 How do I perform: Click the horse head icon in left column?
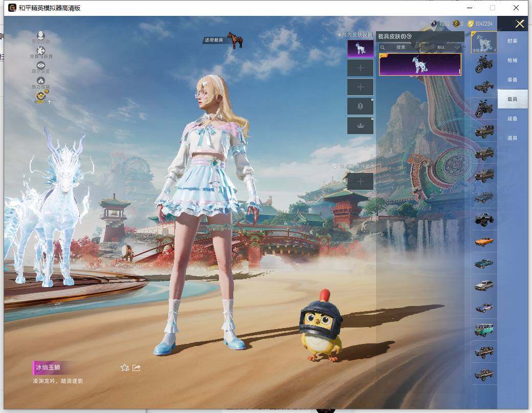[x=41, y=80]
